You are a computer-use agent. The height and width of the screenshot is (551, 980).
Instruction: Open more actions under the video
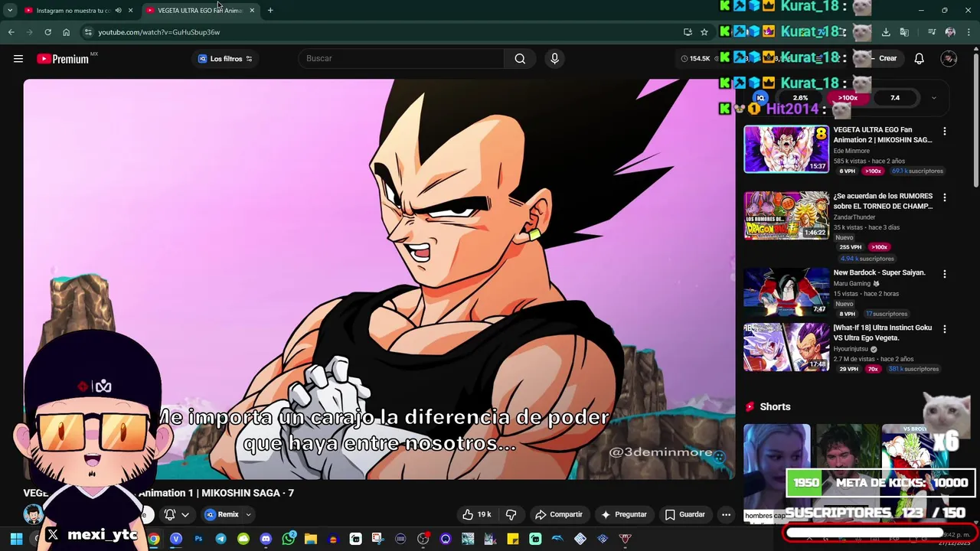[x=726, y=515]
